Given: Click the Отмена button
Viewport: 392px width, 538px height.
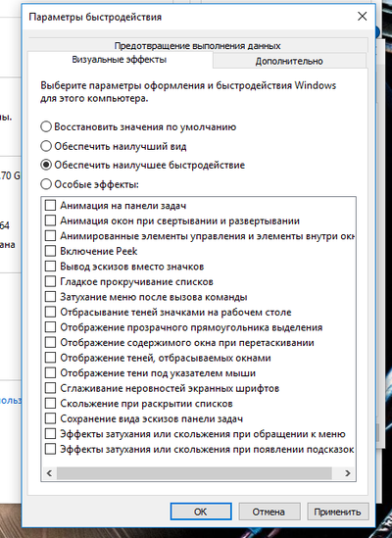Looking at the screenshot, I should click(x=269, y=512).
